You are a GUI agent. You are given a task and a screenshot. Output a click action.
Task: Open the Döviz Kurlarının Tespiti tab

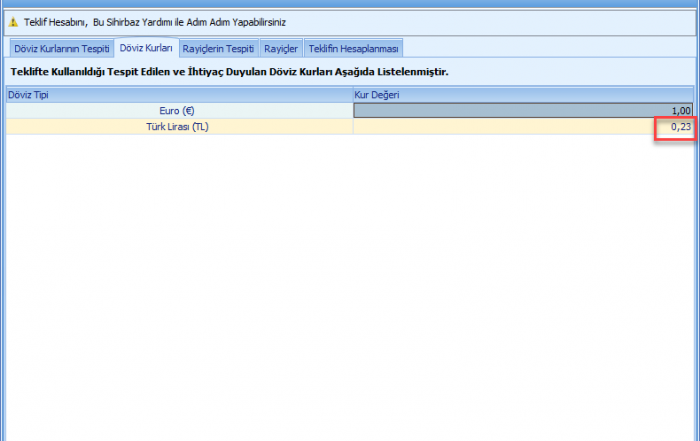point(61,48)
